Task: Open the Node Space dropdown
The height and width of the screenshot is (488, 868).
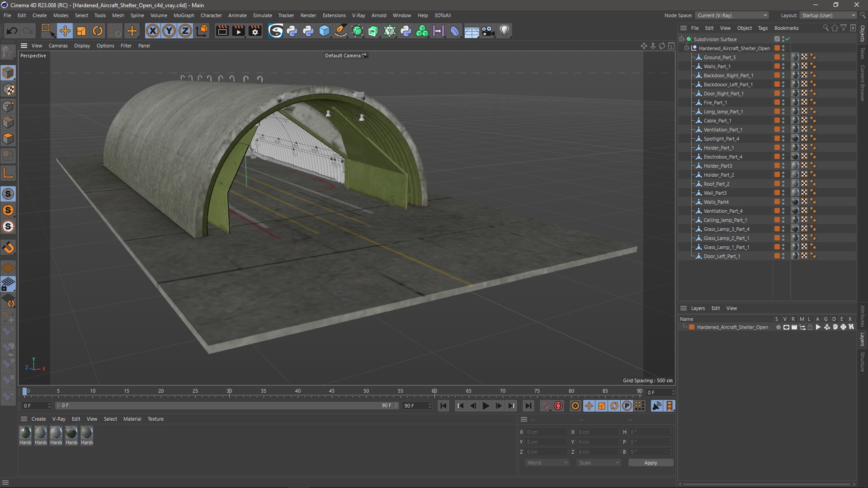Action: pos(731,15)
